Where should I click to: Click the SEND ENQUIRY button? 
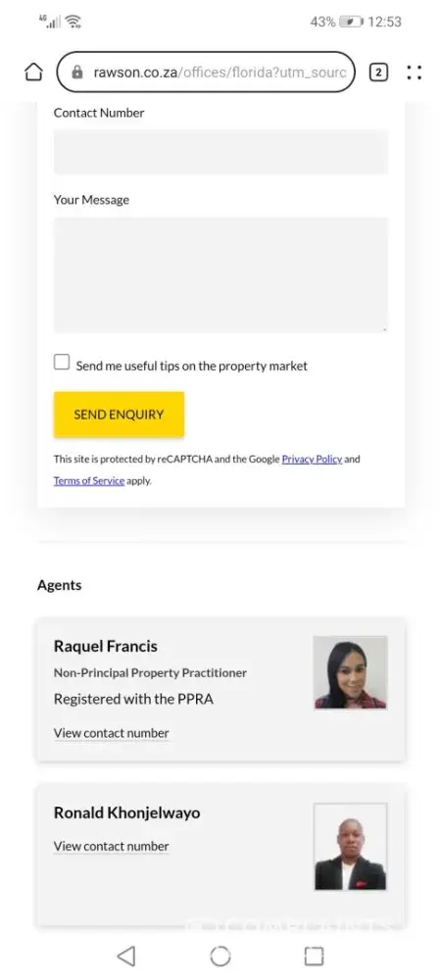click(119, 415)
